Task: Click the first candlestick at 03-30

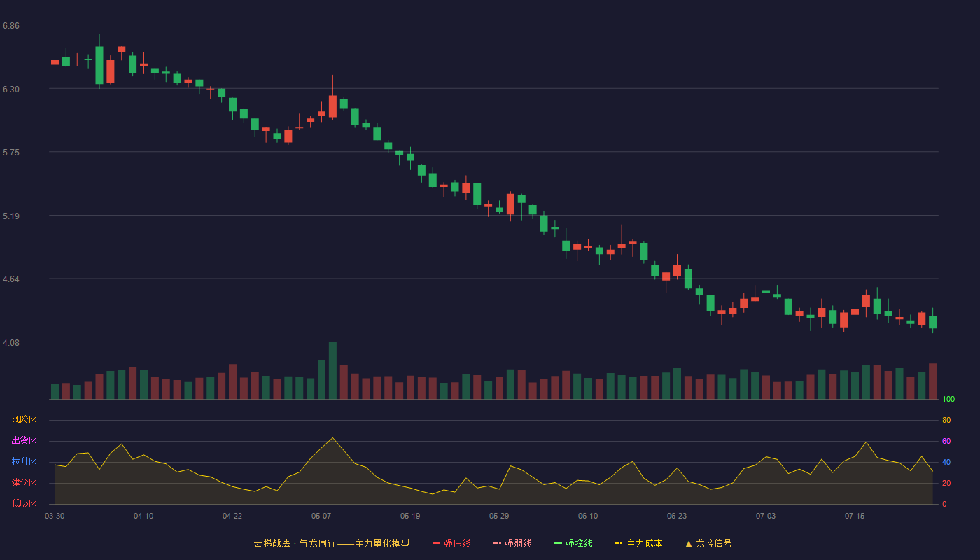Action: coord(55,63)
